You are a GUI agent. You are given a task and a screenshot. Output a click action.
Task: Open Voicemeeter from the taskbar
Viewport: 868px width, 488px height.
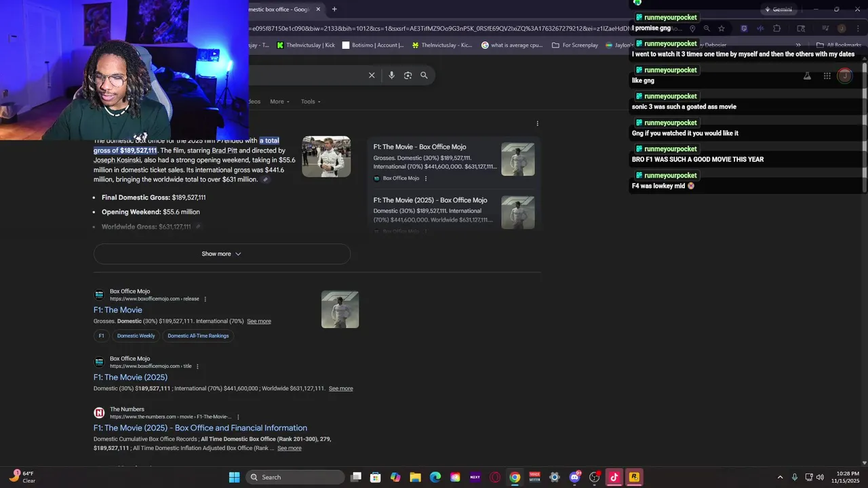pyautogui.click(x=534, y=477)
